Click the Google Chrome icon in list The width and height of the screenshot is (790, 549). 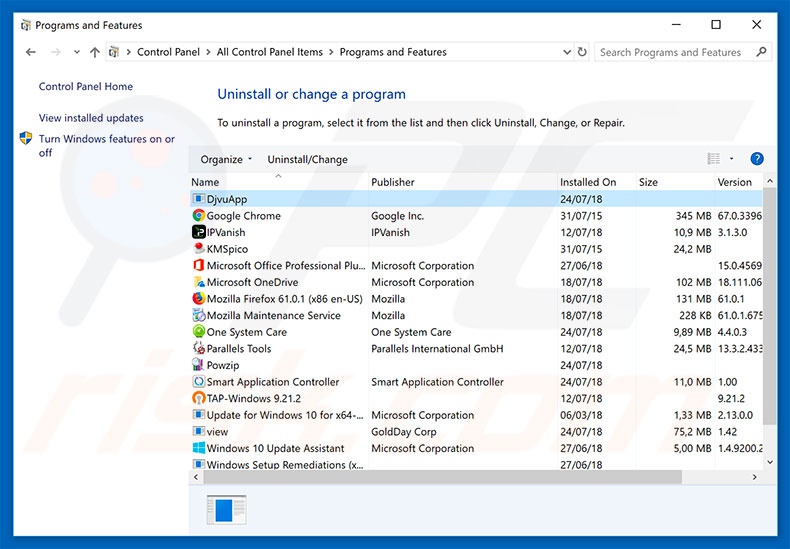199,216
